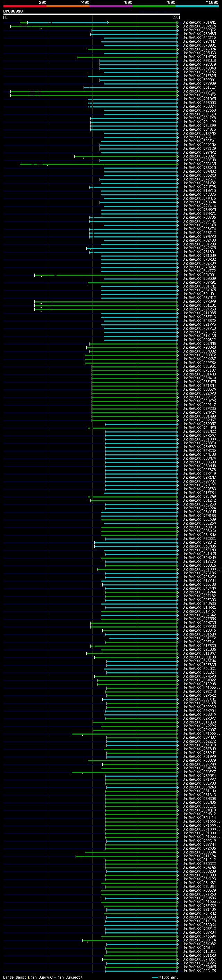The width and height of the screenshot is (222, 980).
Task: Select label UniRef100_Q2JME5
Action: 199,428
